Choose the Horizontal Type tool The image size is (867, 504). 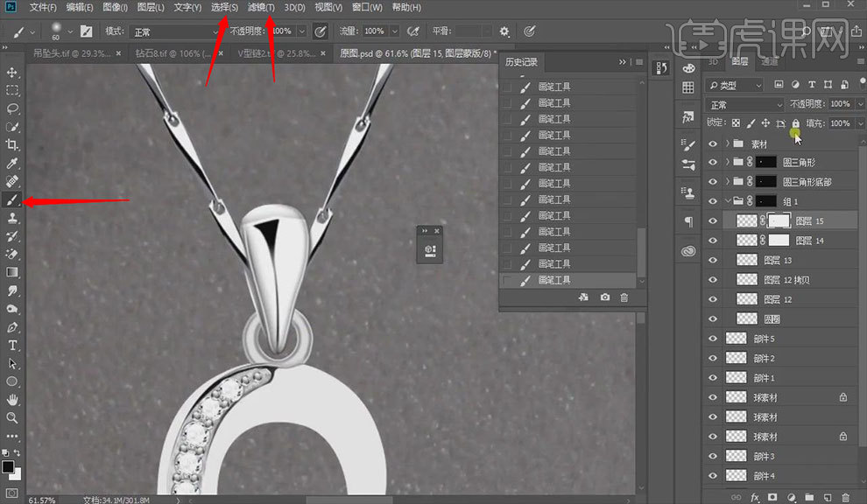pos(12,346)
